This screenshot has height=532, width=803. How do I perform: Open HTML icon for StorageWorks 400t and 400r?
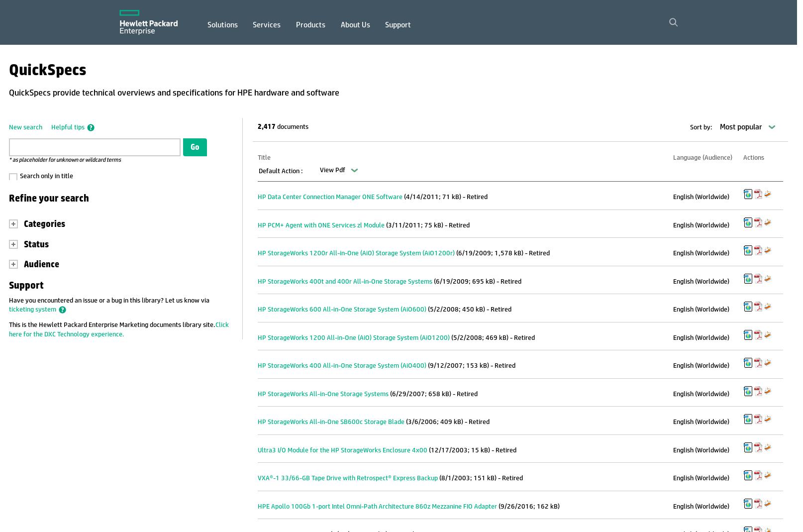tap(748, 279)
